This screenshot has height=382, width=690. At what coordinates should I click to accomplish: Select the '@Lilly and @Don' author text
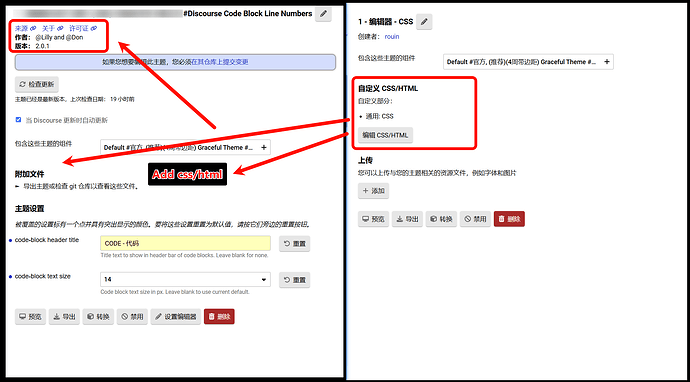pyautogui.click(x=59, y=37)
